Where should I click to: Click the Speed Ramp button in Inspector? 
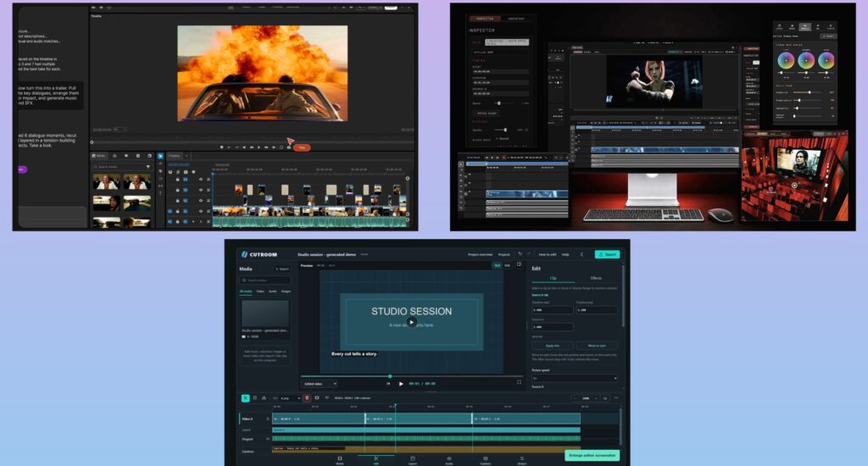coord(487,114)
